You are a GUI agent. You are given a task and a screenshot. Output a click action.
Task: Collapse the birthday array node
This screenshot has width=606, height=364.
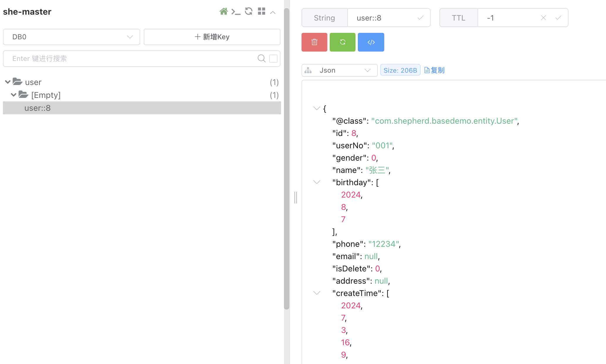316,182
